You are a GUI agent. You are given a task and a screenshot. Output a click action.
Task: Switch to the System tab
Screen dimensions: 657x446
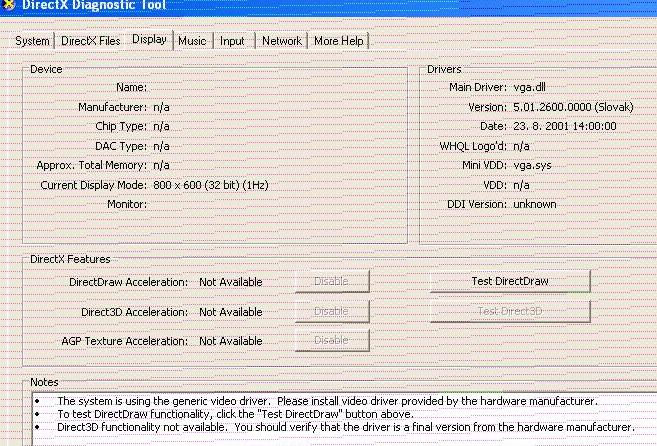(x=32, y=41)
